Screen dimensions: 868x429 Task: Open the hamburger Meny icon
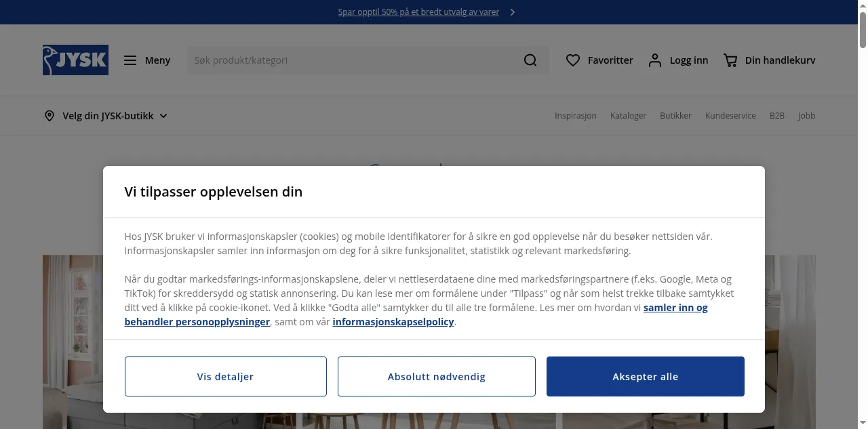pyautogui.click(x=130, y=60)
